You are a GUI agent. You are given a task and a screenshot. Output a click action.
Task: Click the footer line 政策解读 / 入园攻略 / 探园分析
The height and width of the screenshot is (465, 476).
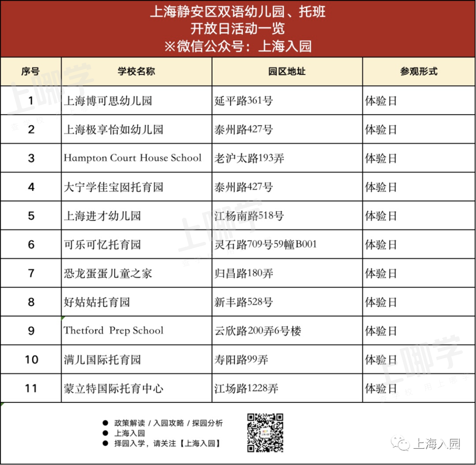[168, 423]
